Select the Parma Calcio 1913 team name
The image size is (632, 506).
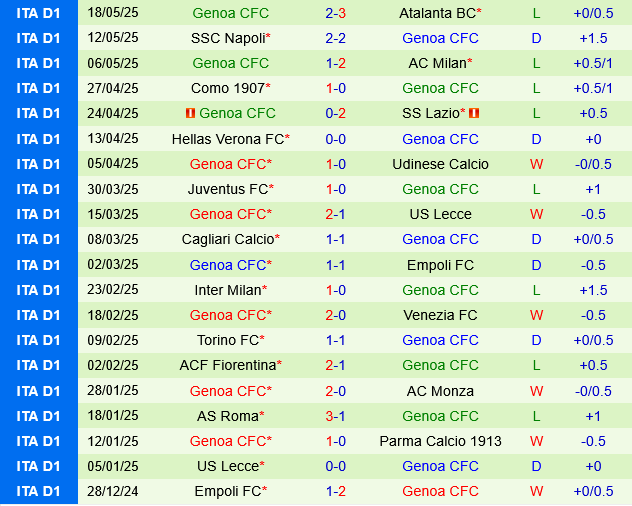[x=440, y=441]
